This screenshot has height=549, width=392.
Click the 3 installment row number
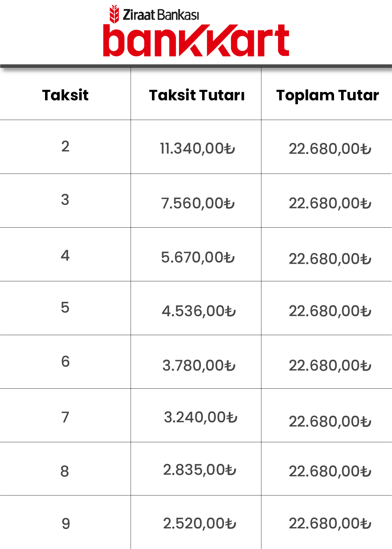tap(65, 199)
